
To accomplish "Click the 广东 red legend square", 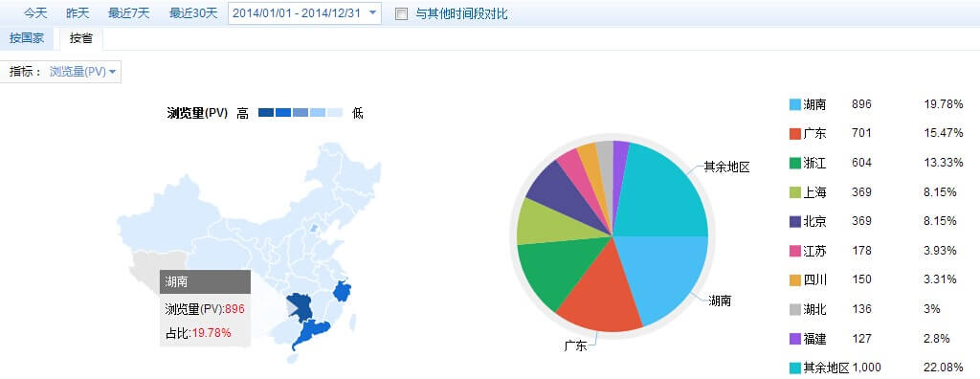I will click(x=795, y=134).
